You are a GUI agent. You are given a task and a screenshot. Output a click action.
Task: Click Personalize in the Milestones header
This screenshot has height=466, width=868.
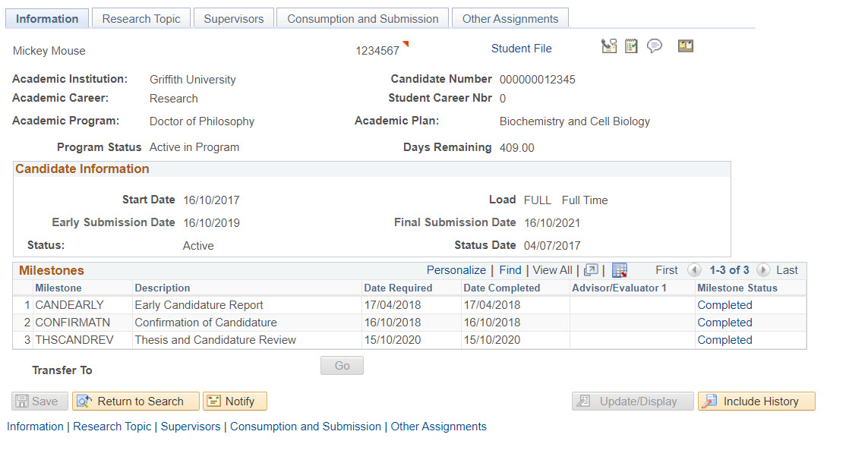[456, 270]
